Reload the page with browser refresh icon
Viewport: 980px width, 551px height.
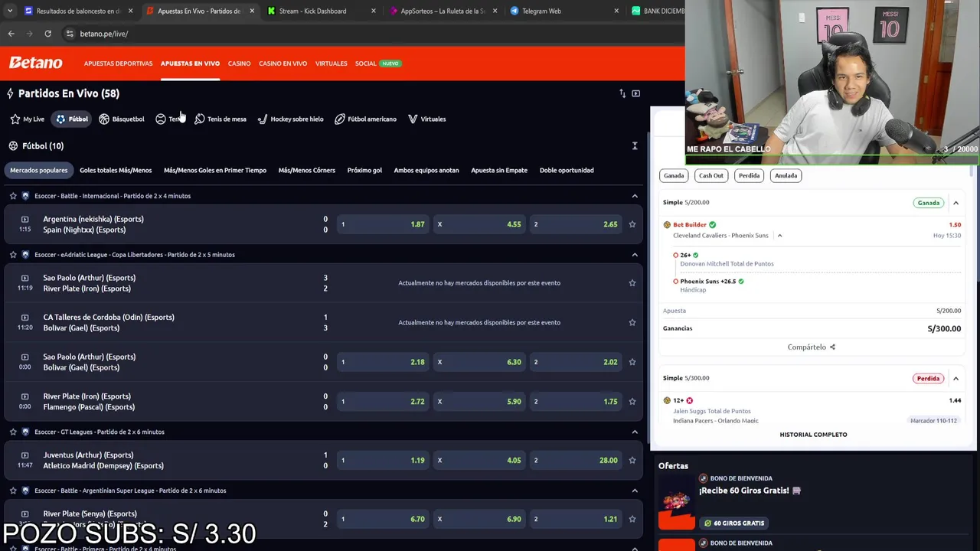47,34
